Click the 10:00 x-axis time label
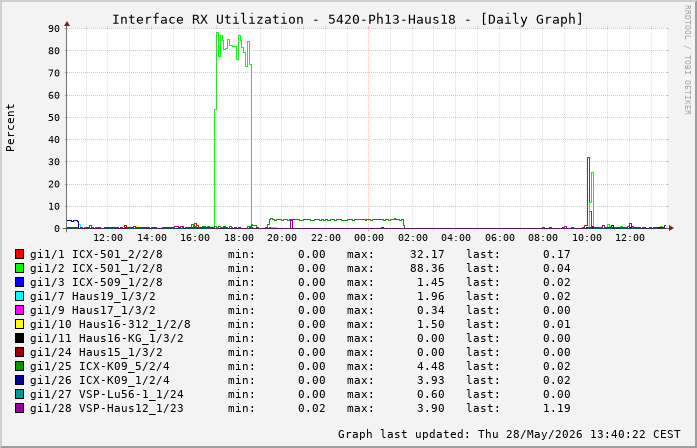This screenshot has width=697, height=448. 587,238
